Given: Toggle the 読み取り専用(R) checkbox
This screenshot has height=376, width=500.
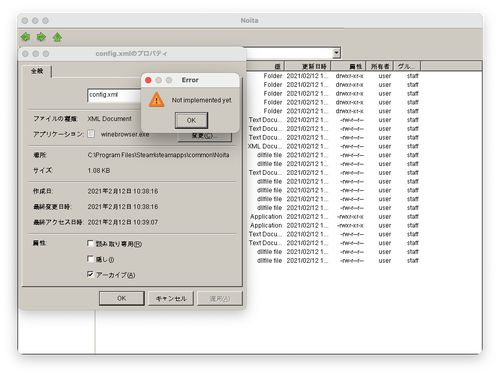Looking at the screenshot, I should click(x=90, y=243).
